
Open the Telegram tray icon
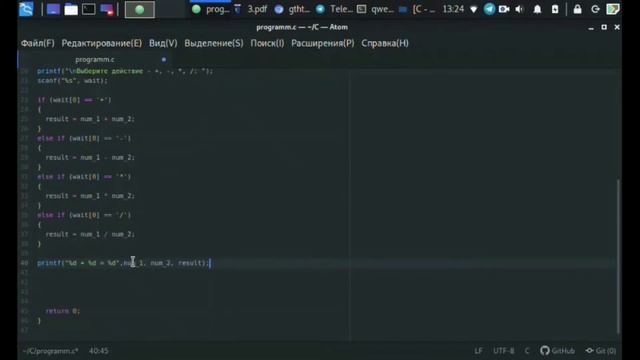coord(489,9)
